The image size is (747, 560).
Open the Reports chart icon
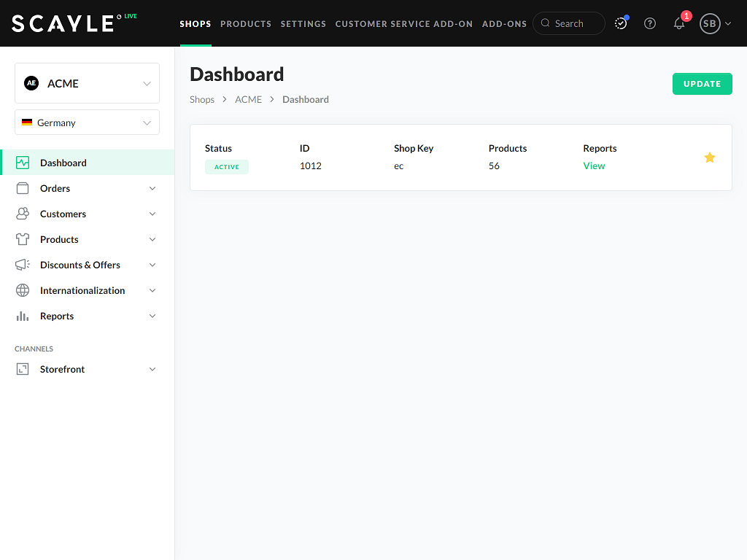(22, 315)
